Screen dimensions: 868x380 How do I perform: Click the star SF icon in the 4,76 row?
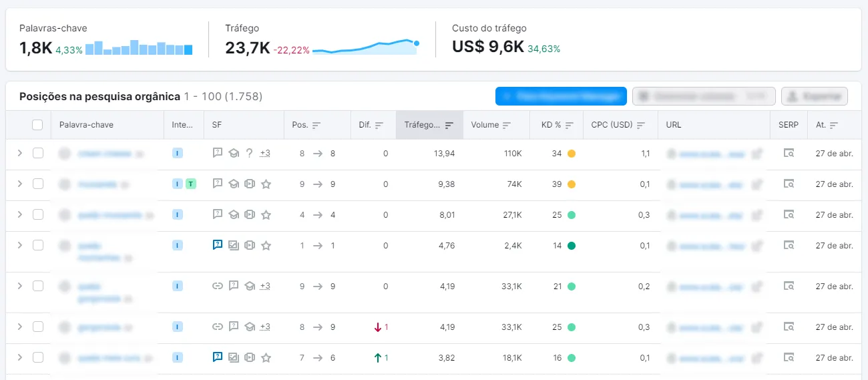point(266,246)
